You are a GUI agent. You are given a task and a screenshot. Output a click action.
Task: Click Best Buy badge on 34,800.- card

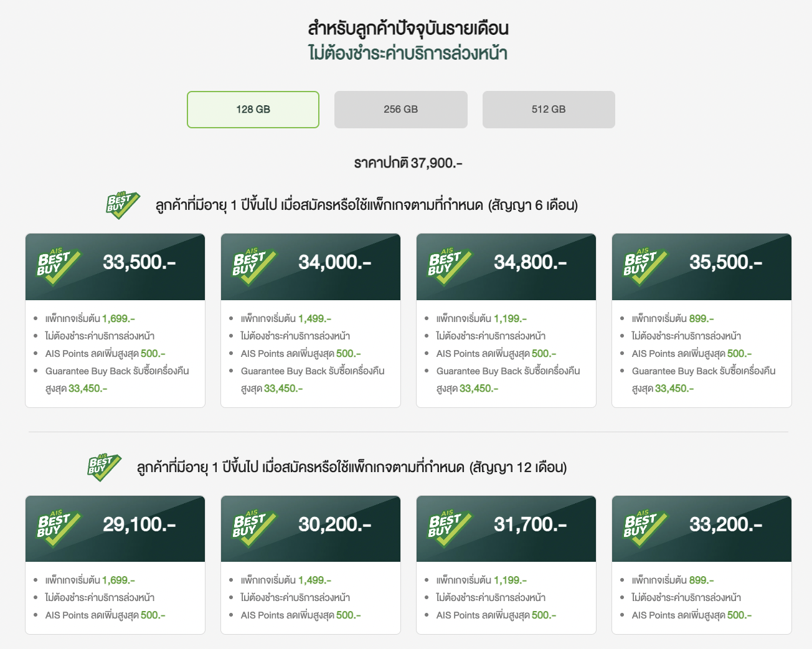pyautogui.click(x=450, y=267)
